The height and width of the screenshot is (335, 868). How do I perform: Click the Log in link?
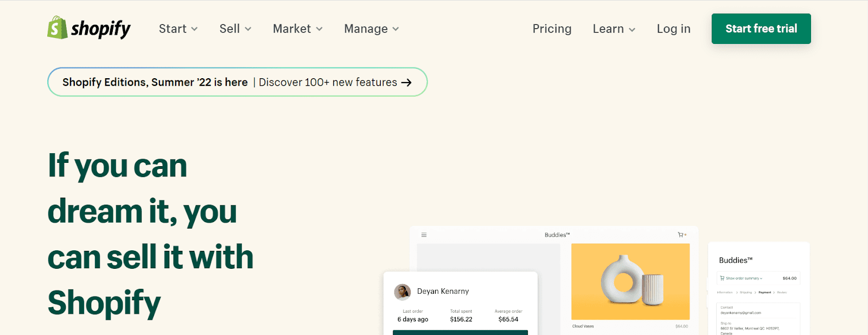coord(673,29)
